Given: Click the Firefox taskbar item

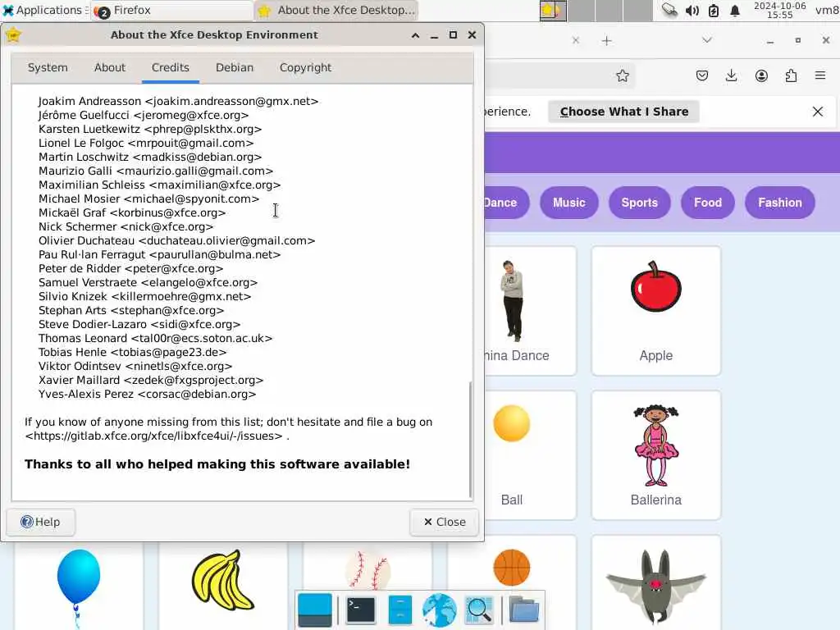Looking at the screenshot, I should (171, 10).
